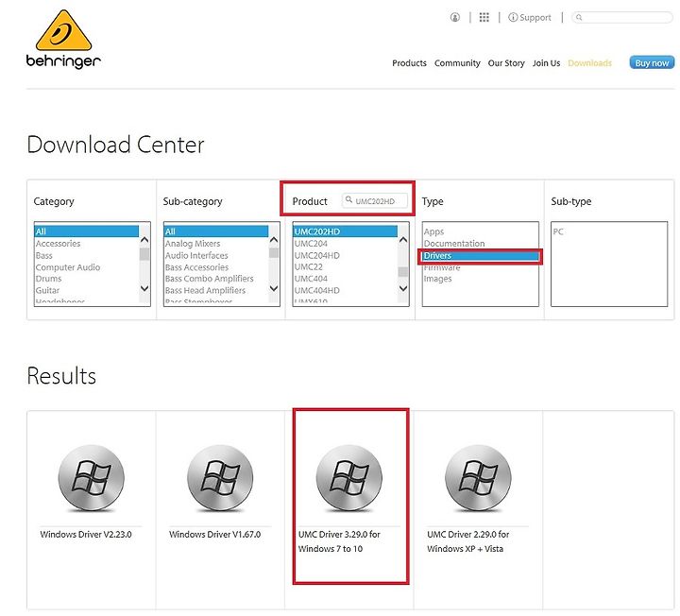
Task: Click Product list scroll down arrow
Action: tap(403, 288)
